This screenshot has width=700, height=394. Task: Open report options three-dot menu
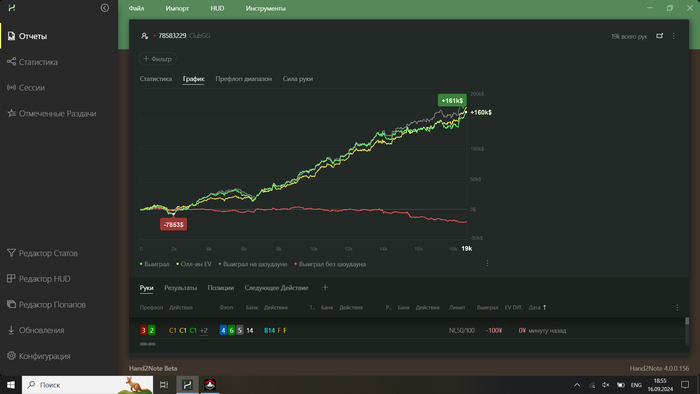click(x=674, y=36)
